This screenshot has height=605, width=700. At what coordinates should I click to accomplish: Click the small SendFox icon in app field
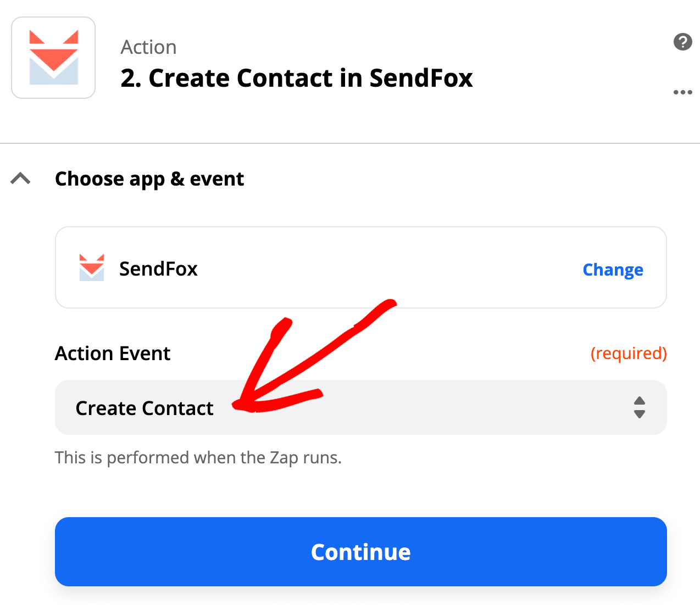click(92, 268)
